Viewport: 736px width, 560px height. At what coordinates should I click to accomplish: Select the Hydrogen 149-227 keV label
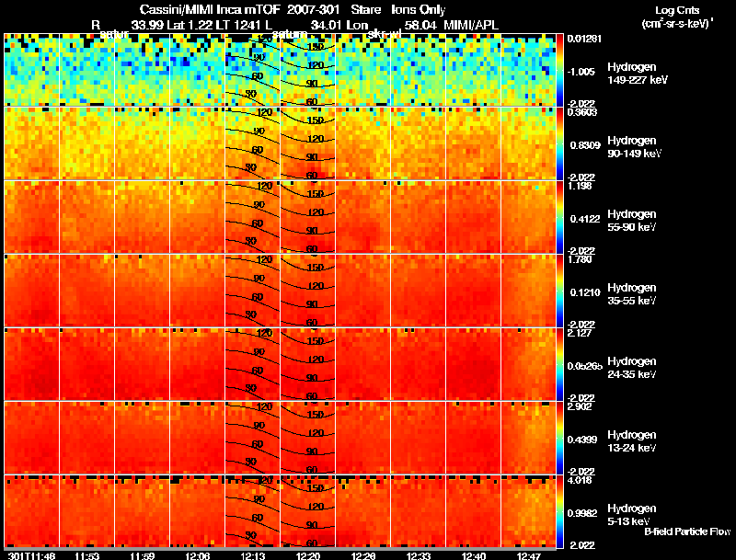tap(637, 74)
